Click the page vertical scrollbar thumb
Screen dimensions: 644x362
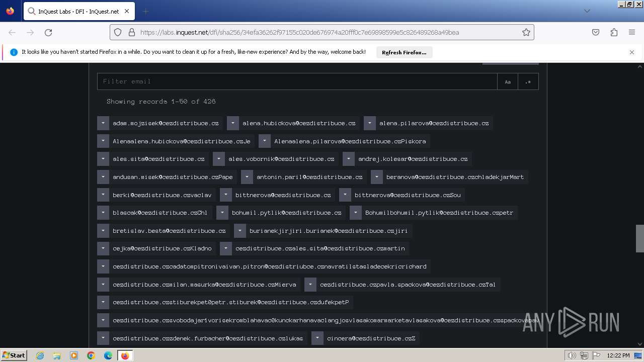coord(640,238)
